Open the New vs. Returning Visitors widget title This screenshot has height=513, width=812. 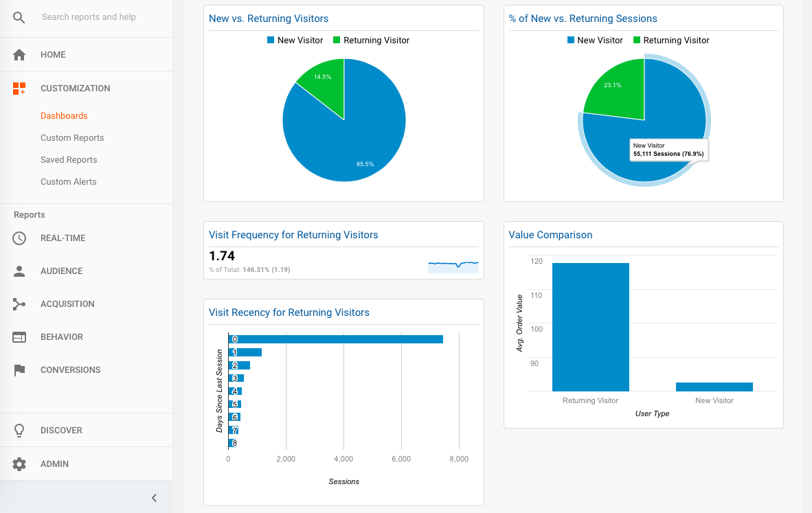click(x=268, y=19)
